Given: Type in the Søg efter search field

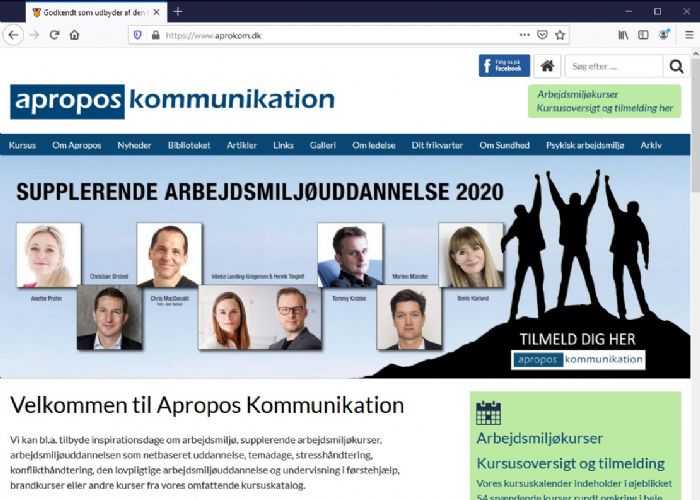Looking at the screenshot, I should 613,66.
